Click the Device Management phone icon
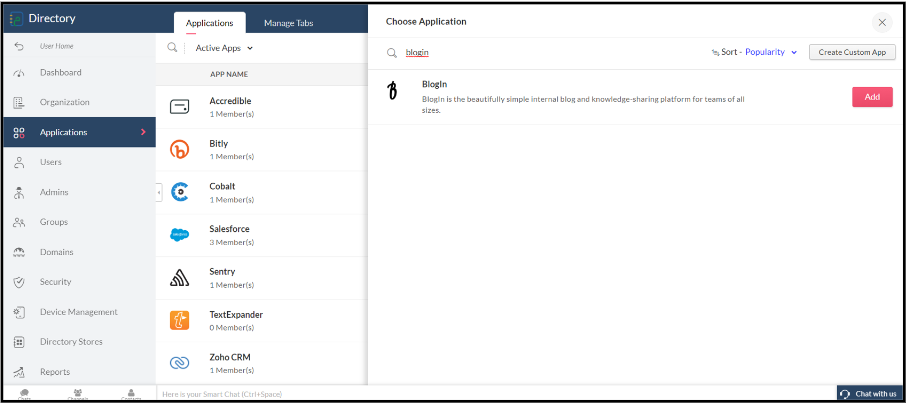907x403 pixels. coord(19,312)
